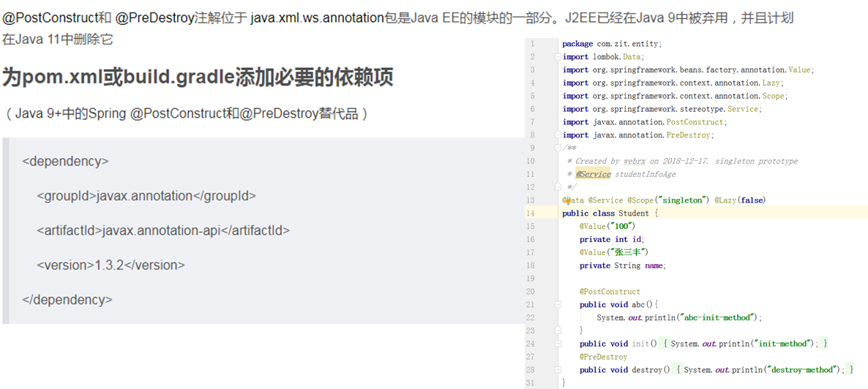This screenshot has height=389, width=868.
Task: Click the import of stereotype.Service line
Action: tap(662, 109)
